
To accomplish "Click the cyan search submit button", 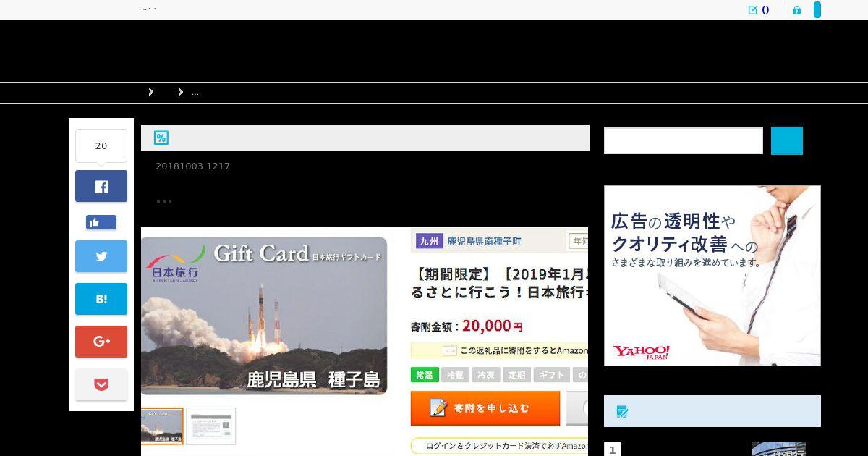I will point(787,140).
